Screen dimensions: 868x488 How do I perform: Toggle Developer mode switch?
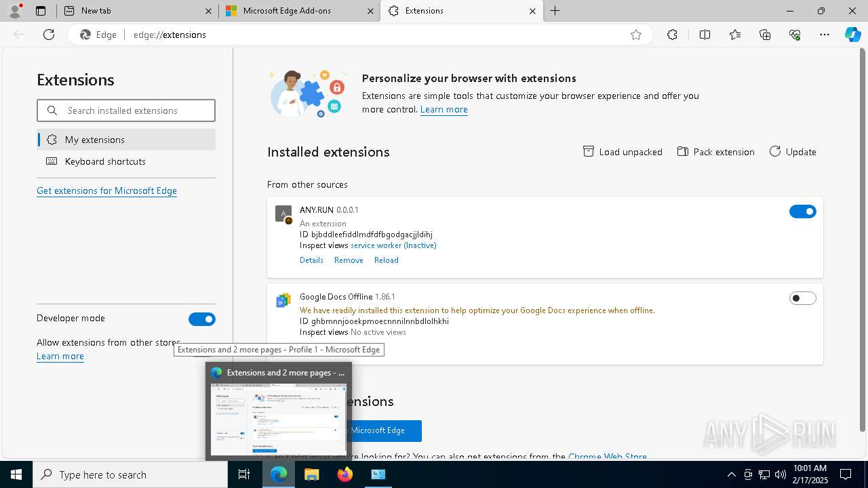[x=202, y=319]
